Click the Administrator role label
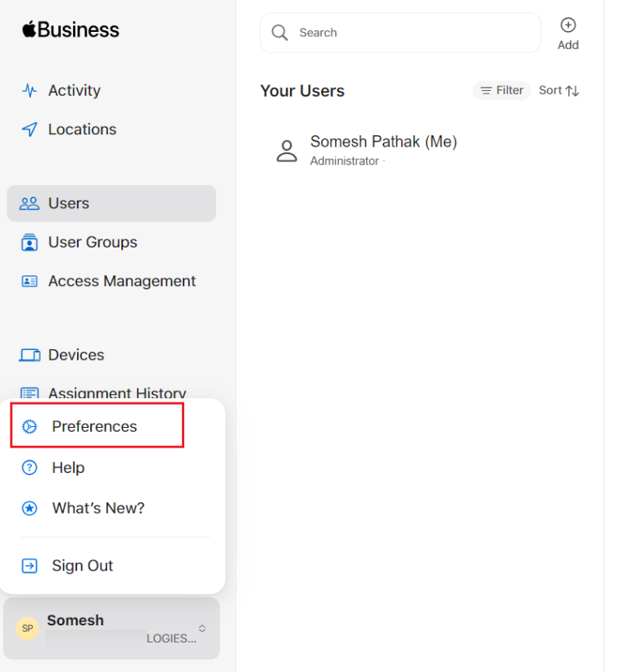 click(345, 161)
